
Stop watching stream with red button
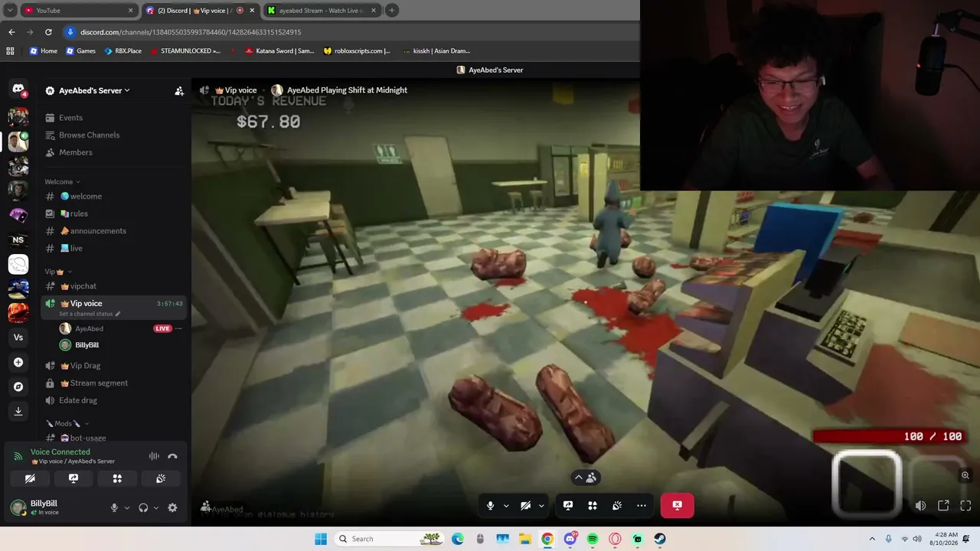point(677,505)
